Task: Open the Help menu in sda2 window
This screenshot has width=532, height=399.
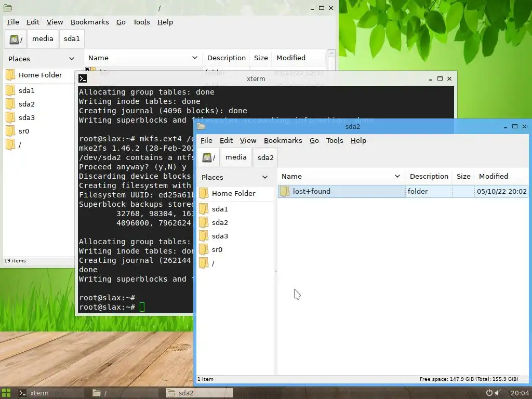Action: [358, 140]
